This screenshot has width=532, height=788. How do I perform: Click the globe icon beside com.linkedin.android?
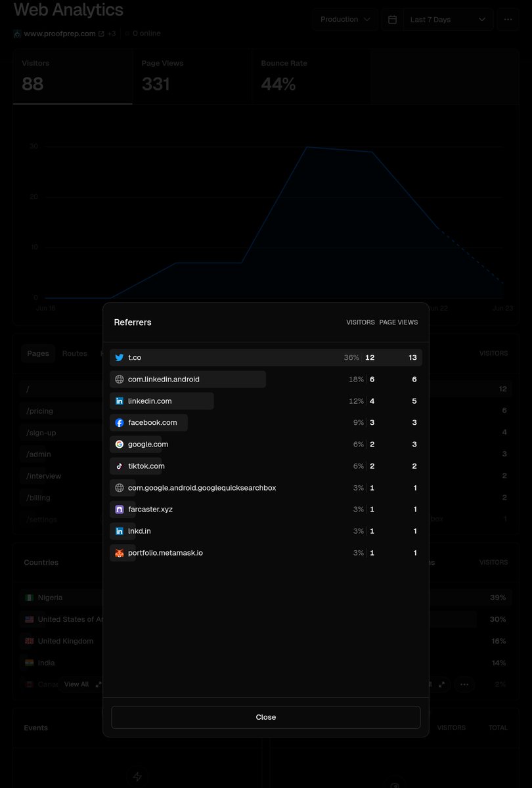119,379
